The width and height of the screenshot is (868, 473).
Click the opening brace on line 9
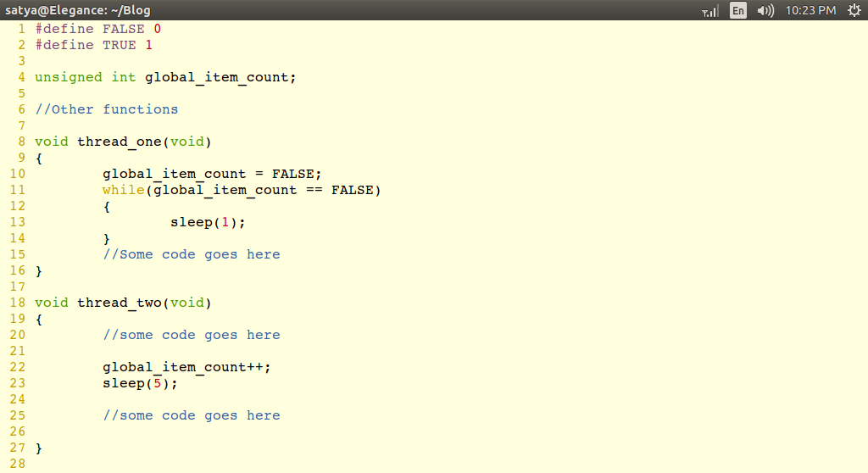click(x=39, y=159)
